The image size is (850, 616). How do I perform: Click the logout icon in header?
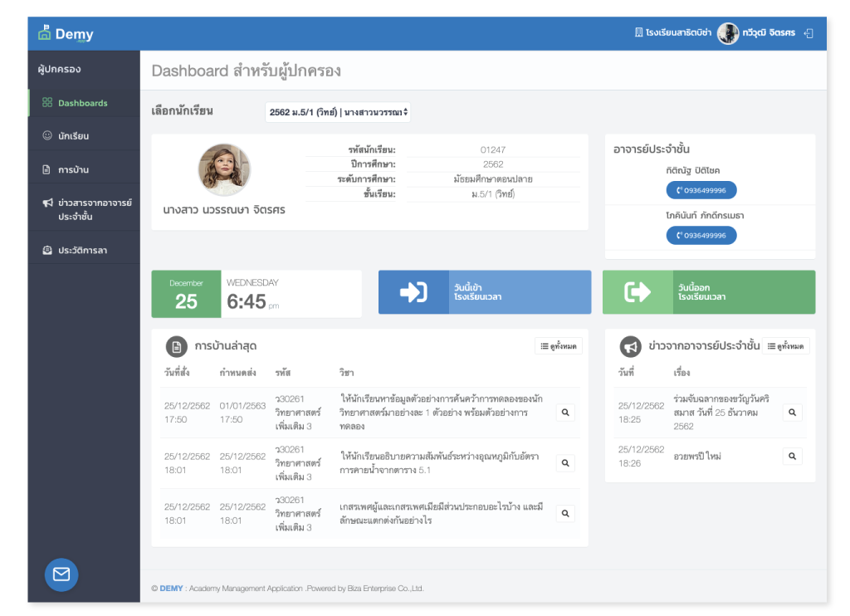point(808,33)
